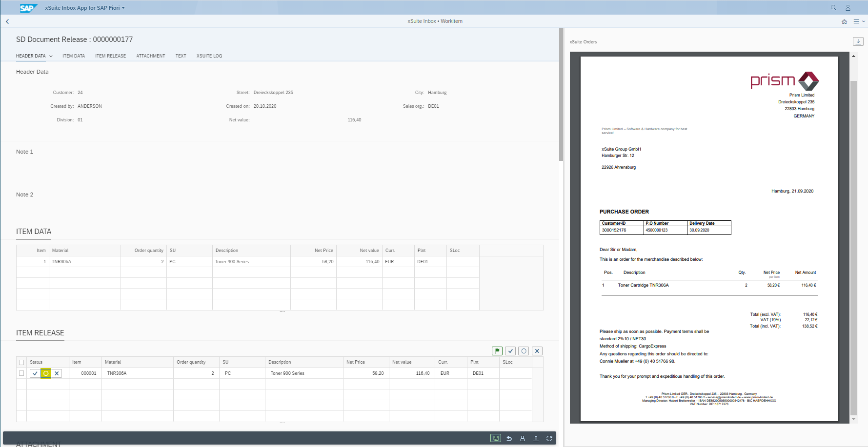Release the workitem using the upload icon
868x447 pixels.
coord(536,438)
